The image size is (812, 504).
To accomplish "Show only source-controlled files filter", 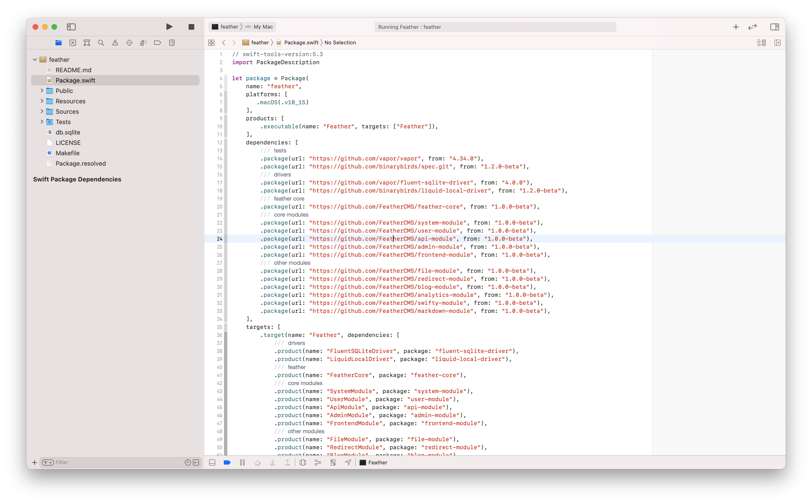I will pos(196,462).
